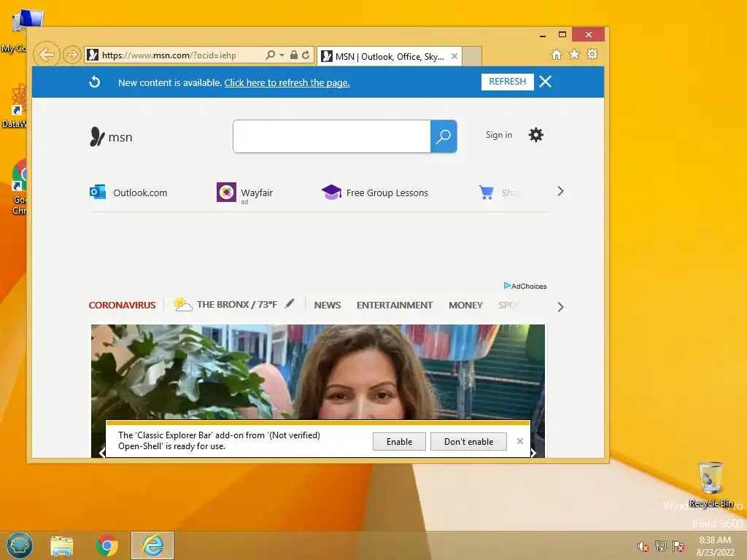Open a new blank tab

click(x=472, y=56)
